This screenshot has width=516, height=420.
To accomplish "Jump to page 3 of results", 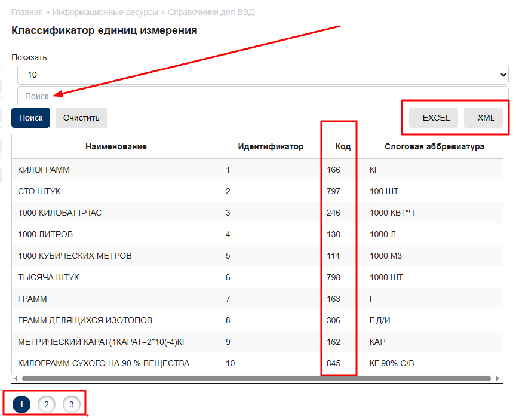I will [x=71, y=405].
